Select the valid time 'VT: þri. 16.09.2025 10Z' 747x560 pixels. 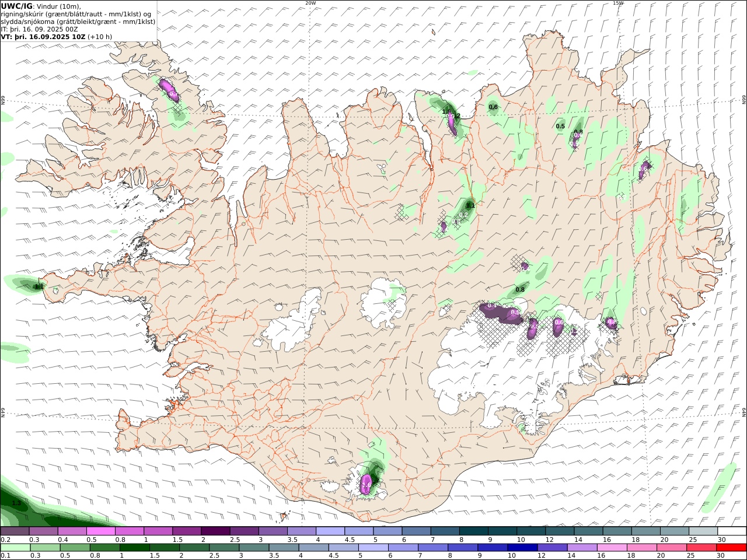(x=43, y=37)
